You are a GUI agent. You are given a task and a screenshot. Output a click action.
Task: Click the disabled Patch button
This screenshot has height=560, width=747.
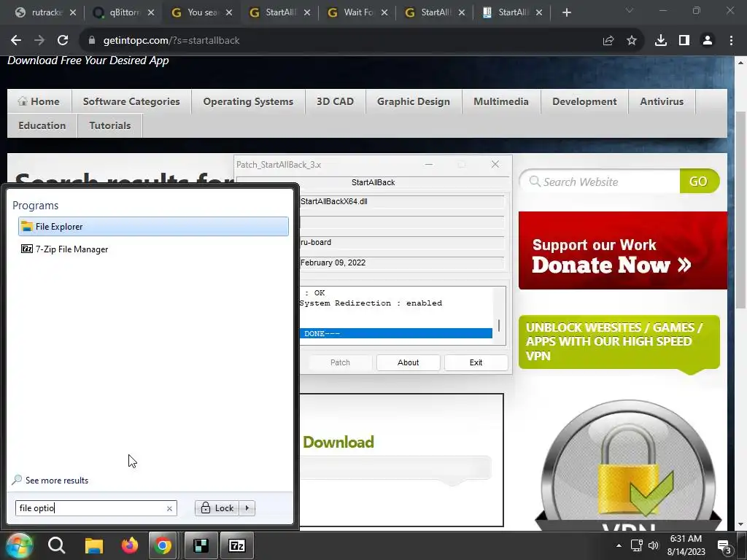click(340, 362)
